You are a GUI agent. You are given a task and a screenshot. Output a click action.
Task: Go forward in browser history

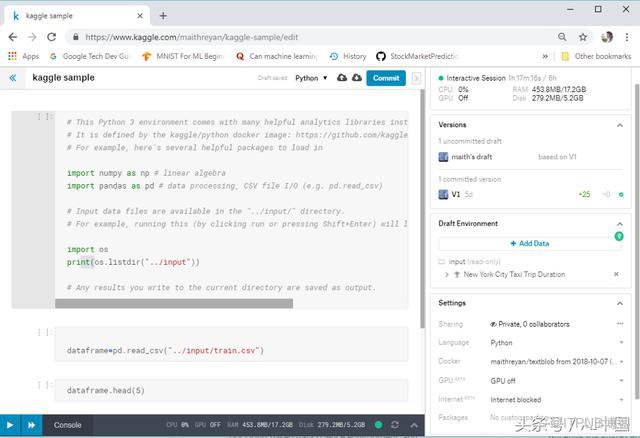32,37
